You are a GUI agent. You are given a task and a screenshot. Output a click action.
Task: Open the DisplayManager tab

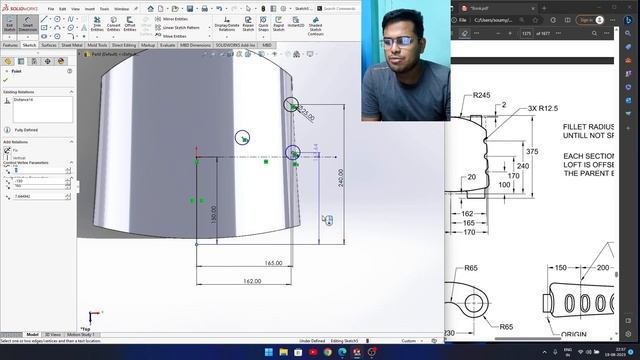click(x=61, y=61)
